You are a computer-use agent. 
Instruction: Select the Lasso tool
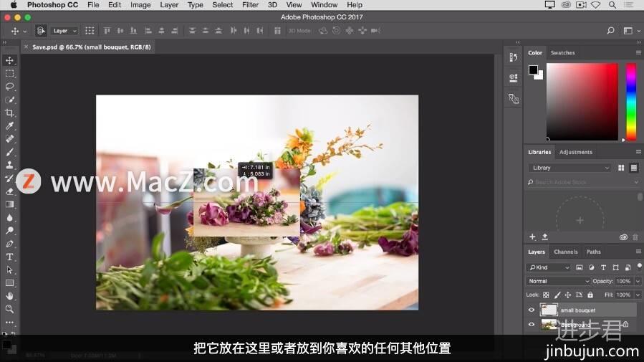pyautogui.click(x=9, y=87)
